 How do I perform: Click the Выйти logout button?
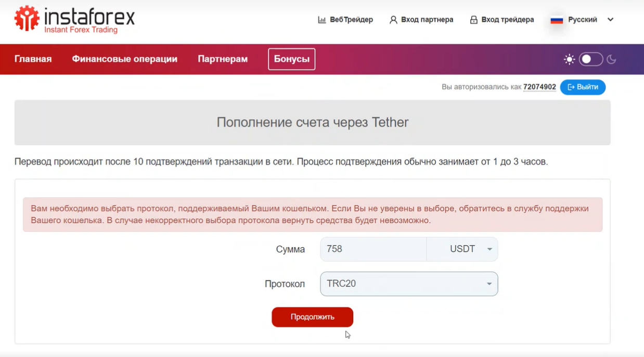[x=583, y=87]
